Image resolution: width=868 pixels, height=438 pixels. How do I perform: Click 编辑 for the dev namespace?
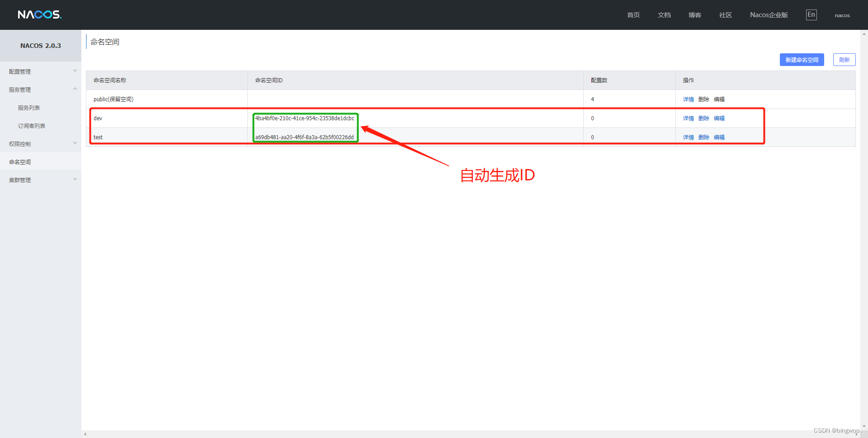pyautogui.click(x=719, y=118)
